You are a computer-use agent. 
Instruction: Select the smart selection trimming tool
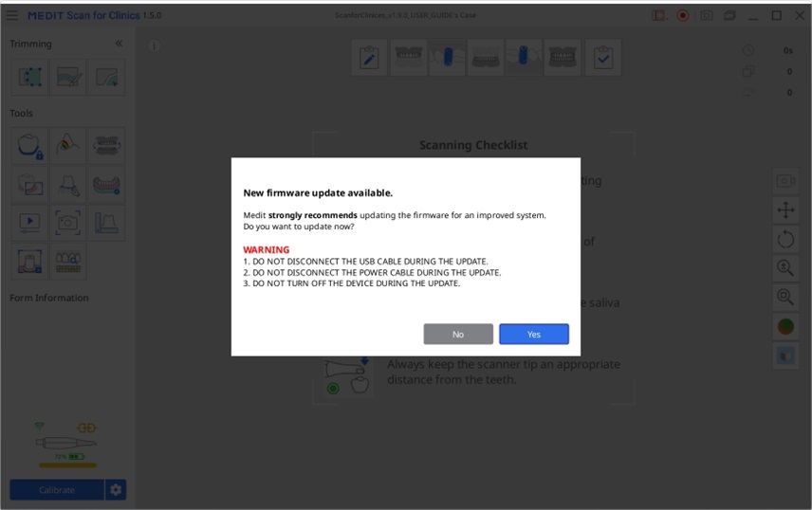pyautogui.click(x=106, y=77)
